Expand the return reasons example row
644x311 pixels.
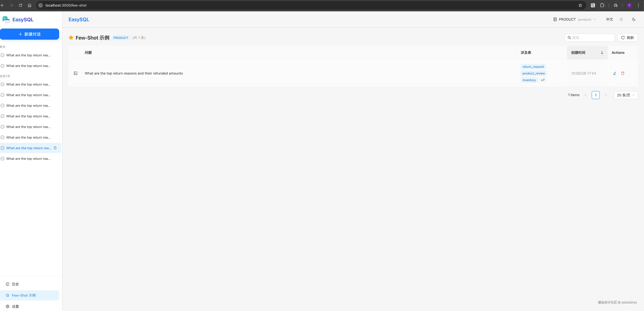[x=75, y=73]
